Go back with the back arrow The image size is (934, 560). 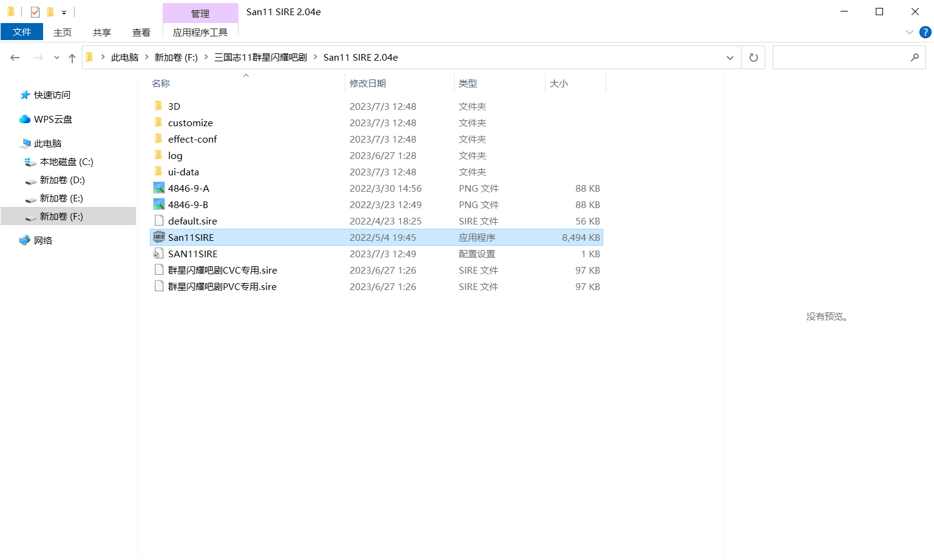15,58
